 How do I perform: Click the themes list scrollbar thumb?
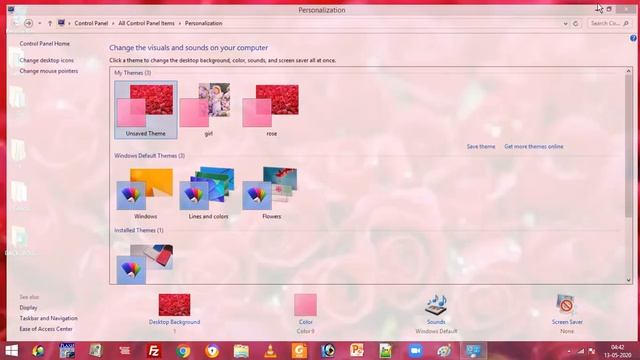tap(629, 146)
